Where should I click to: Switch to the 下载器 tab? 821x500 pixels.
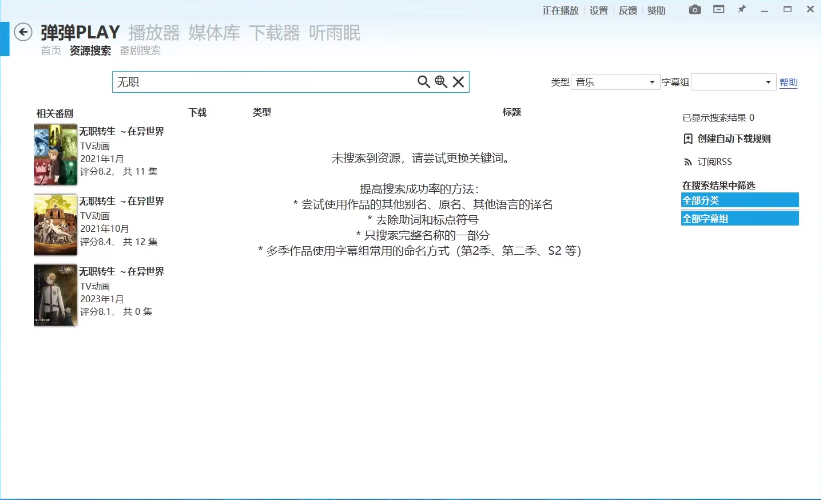274,33
